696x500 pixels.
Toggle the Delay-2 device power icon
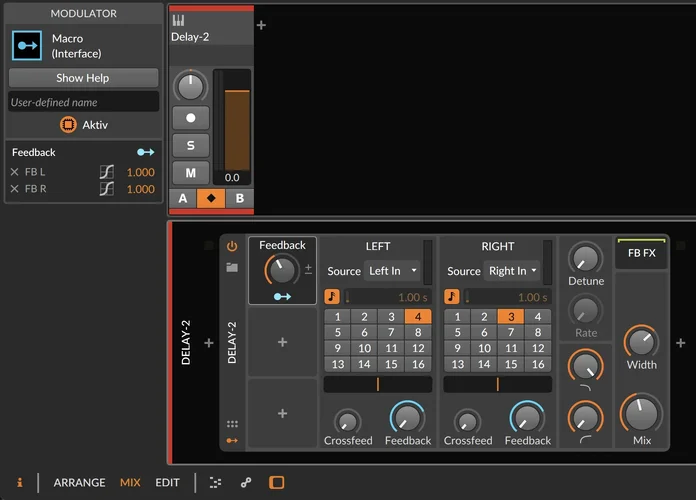(x=232, y=246)
